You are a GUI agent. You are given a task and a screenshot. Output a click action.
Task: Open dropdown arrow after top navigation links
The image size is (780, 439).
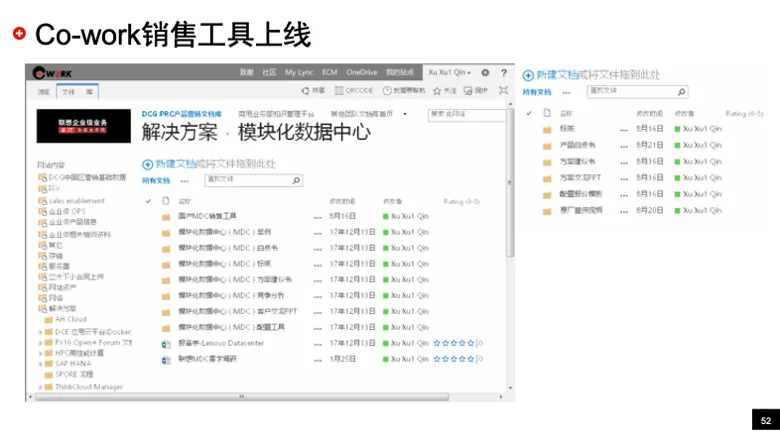pyautogui.click(x=405, y=114)
